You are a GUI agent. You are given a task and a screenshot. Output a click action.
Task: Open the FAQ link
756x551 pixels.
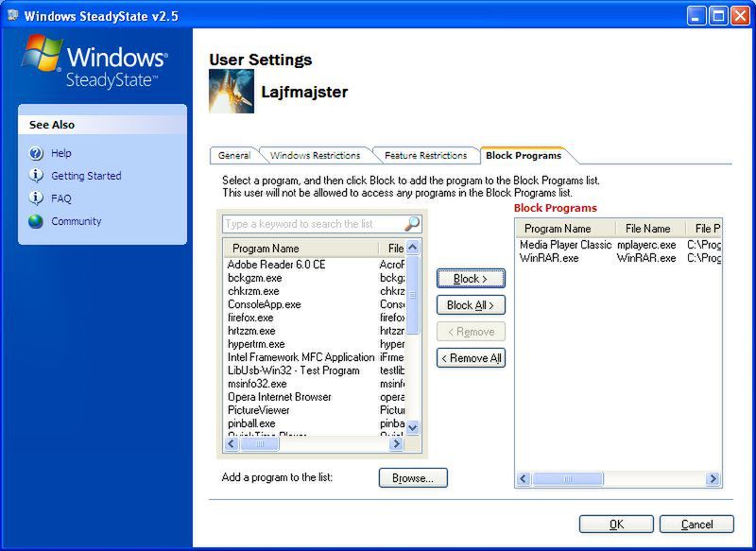pyautogui.click(x=61, y=198)
